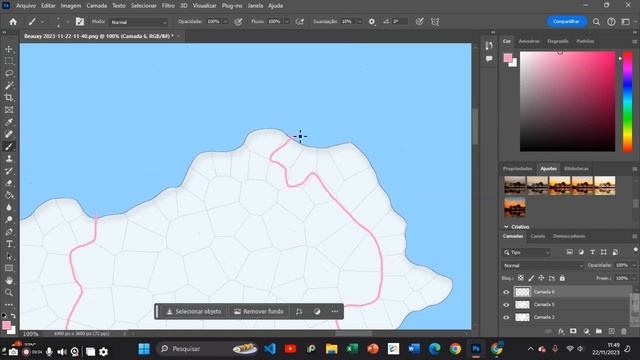Select the Type tool
Viewport: 640px width, 360px height.
tap(9, 244)
